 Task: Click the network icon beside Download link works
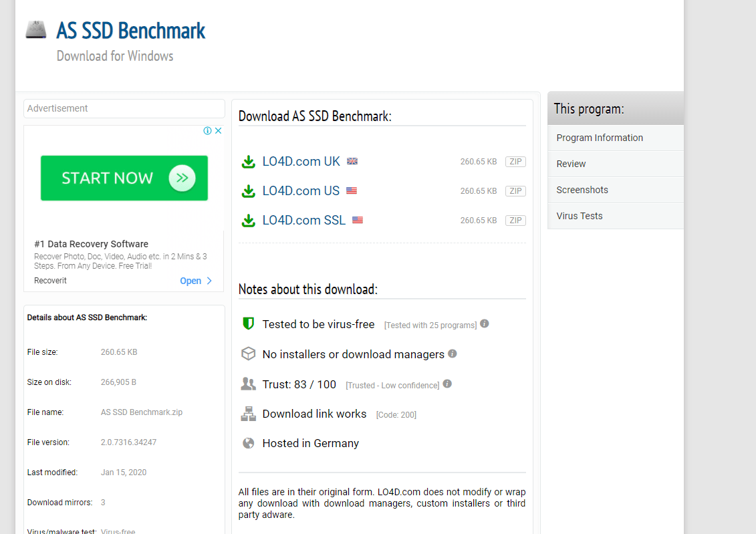pos(248,414)
